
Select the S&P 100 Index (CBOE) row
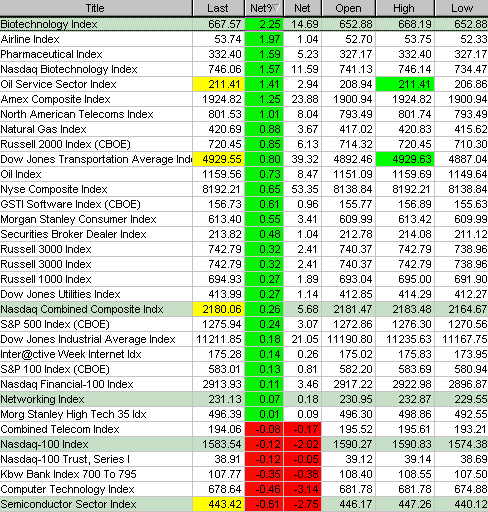244,369
